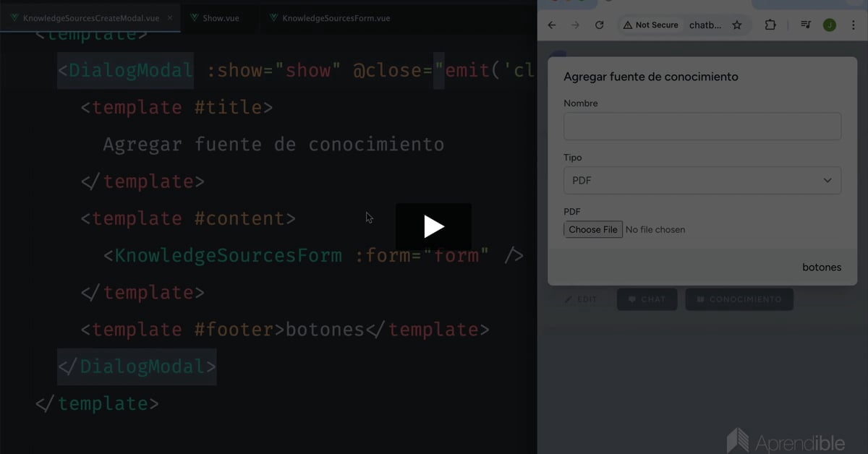This screenshot has width=868, height=454.
Task: Go back in the browser window
Action: 552,25
